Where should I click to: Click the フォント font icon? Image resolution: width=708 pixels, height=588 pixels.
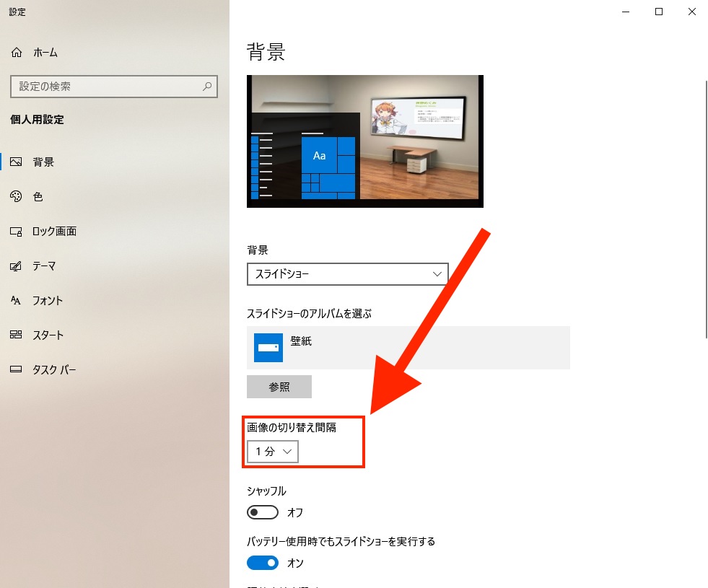pos(17,301)
